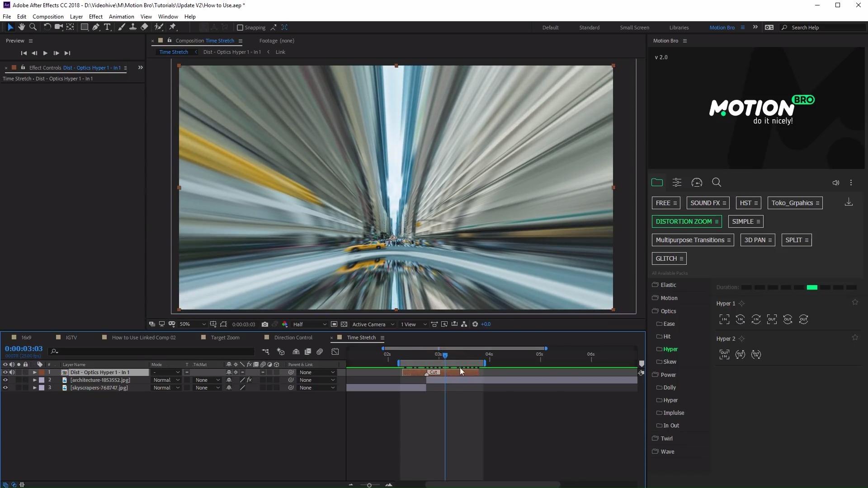Enable the Snapping checkbox

tap(240, 28)
